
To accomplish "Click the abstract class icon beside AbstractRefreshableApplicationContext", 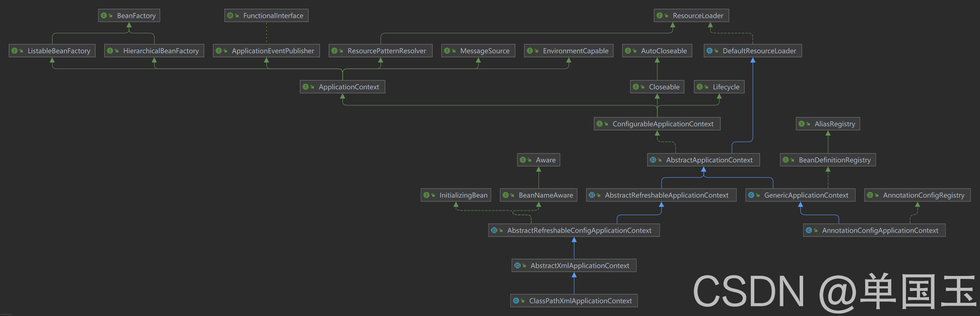I will click(x=592, y=195).
